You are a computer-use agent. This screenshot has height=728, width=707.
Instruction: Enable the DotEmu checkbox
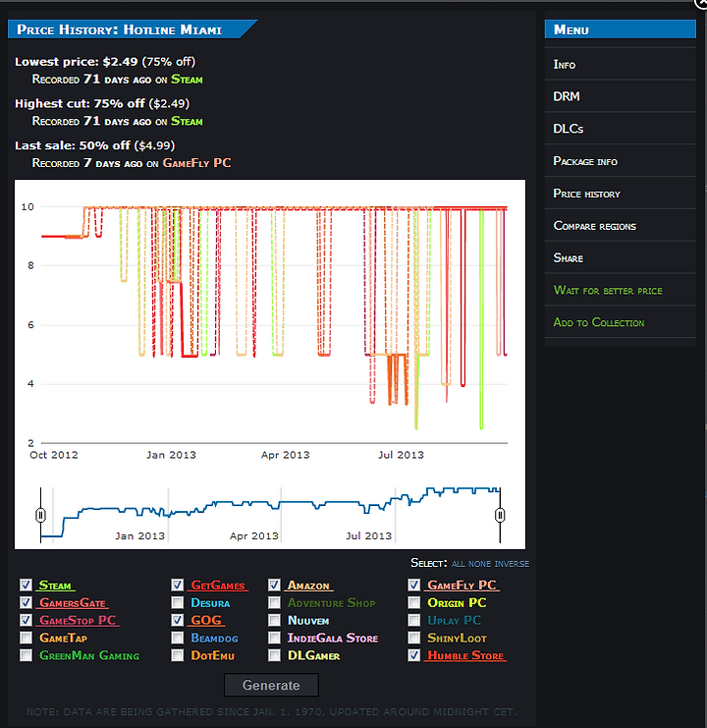(x=177, y=655)
